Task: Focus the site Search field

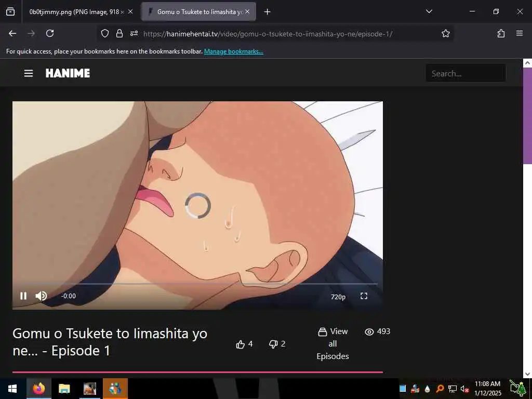Action: point(465,73)
